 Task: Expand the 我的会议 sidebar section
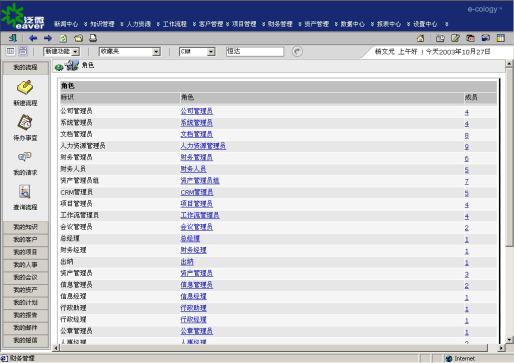(25, 277)
